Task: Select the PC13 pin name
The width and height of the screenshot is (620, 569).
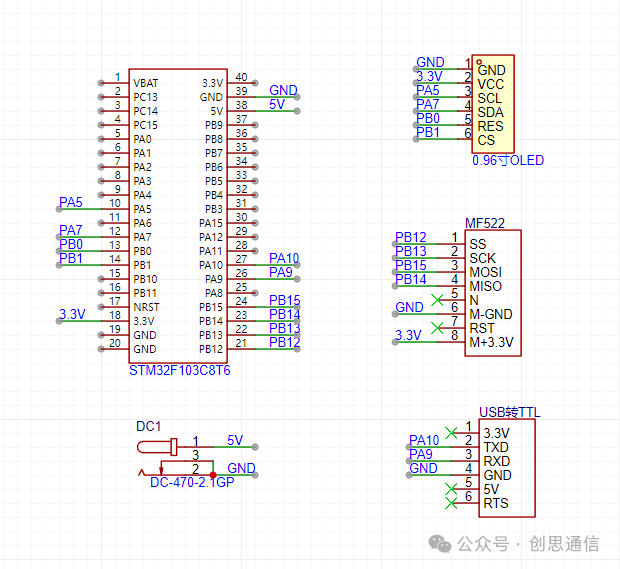Action: point(145,97)
